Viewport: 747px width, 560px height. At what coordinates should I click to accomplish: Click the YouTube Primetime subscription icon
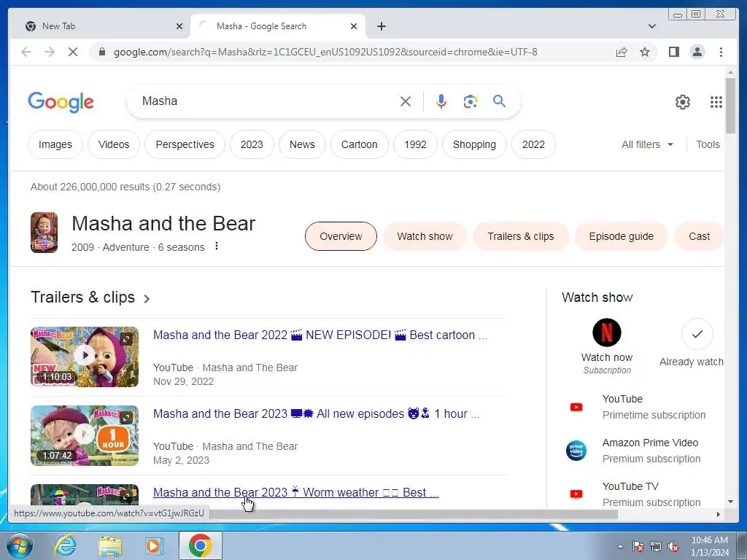point(576,407)
